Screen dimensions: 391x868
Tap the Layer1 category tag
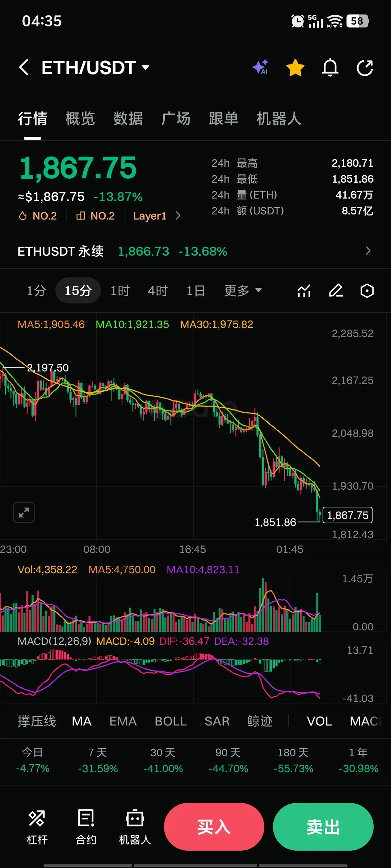(150, 216)
